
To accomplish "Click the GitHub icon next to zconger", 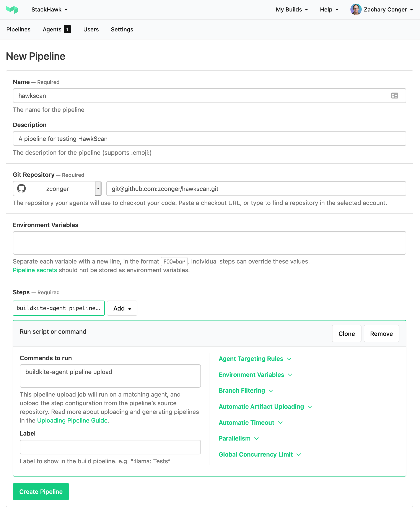I will (x=22, y=189).
